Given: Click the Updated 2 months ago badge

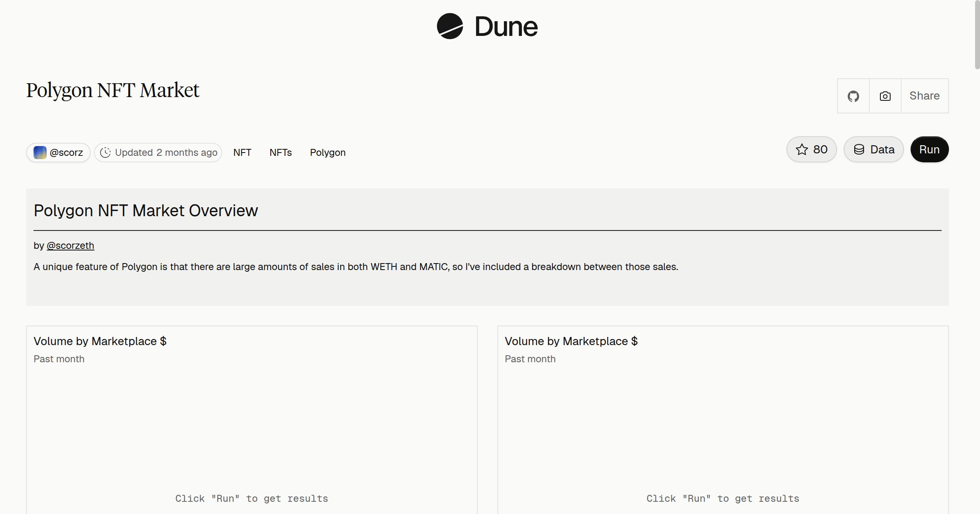Looking at the screenshot, I should pos(158,153).
